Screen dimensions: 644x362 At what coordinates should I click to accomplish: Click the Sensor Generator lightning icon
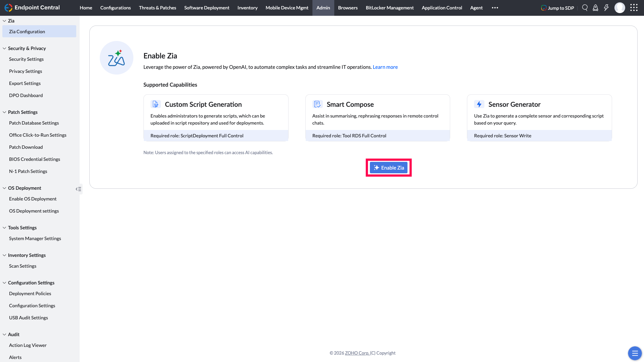click(x=479, y=104)
